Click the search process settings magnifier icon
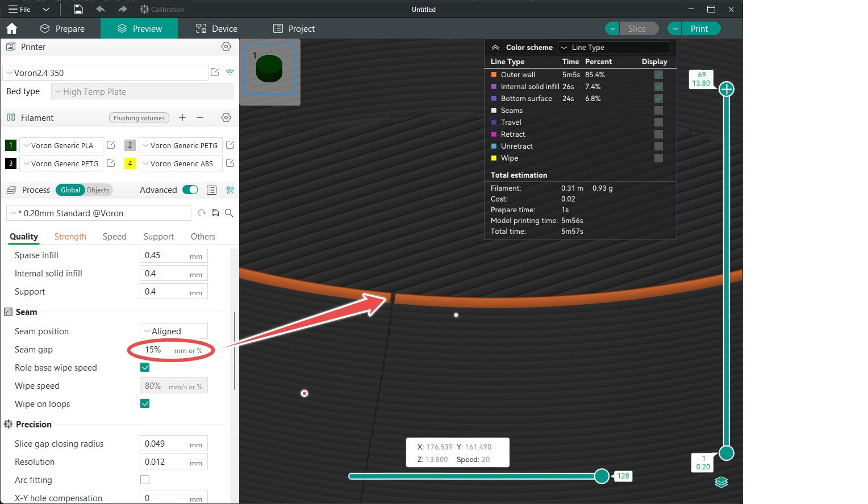This screenshot has width=868, height=504. pos(229,213)
